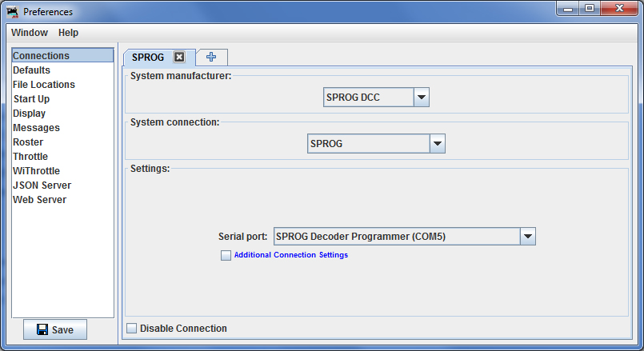Switch to the SPROG tab
The width and height of the screenshot is (644, 351).
[x=148, y=57]
